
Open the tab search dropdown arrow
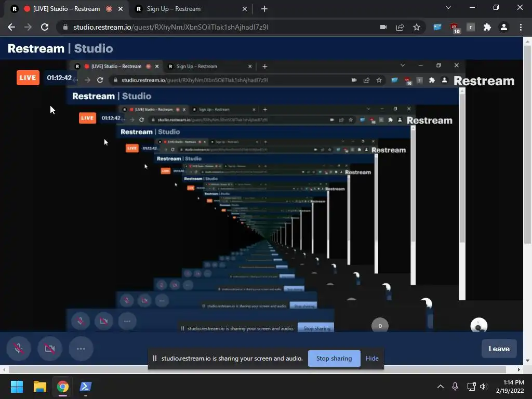click(448, 7)
